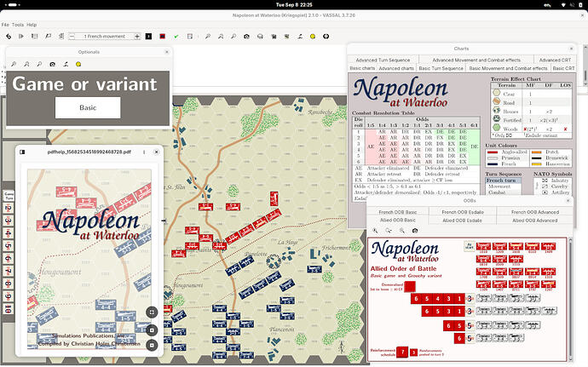Click turn 2 on the game turn track
This screenshot has height=367, width=588.
click(9, 208)
